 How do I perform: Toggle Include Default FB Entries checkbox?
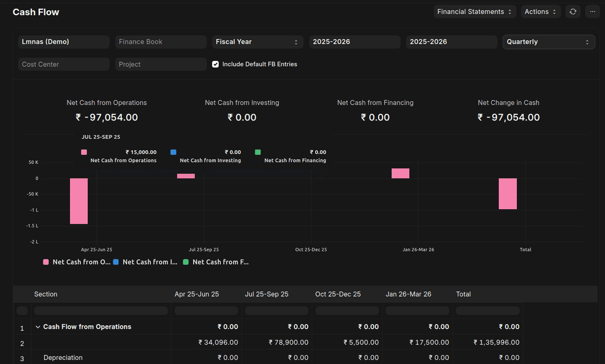pos(215,64)
